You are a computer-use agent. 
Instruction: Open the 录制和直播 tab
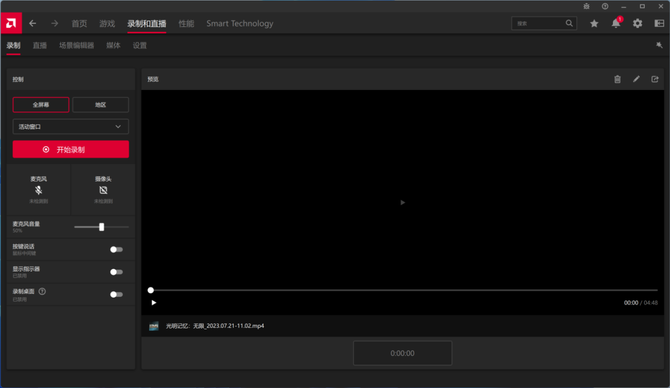click(x=147, y=24)
